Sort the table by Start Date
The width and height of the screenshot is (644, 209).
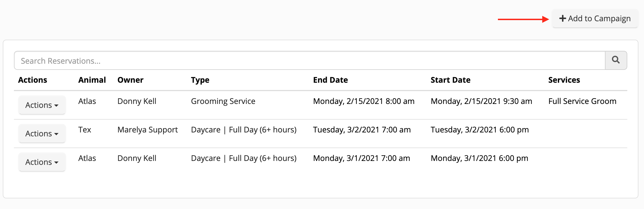tap(450, 80)
